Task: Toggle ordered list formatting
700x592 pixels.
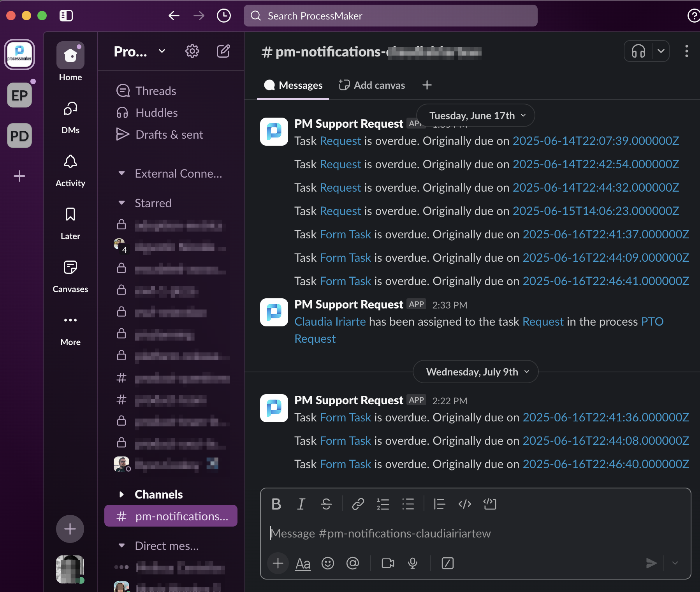Action: (383, 504)
